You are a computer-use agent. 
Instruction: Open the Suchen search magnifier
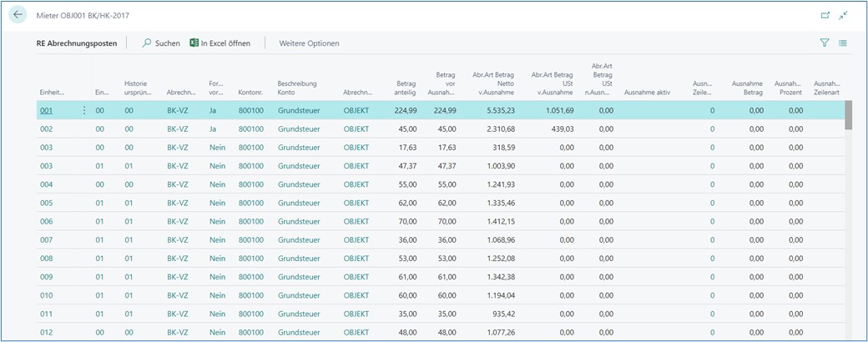point(147,43)
